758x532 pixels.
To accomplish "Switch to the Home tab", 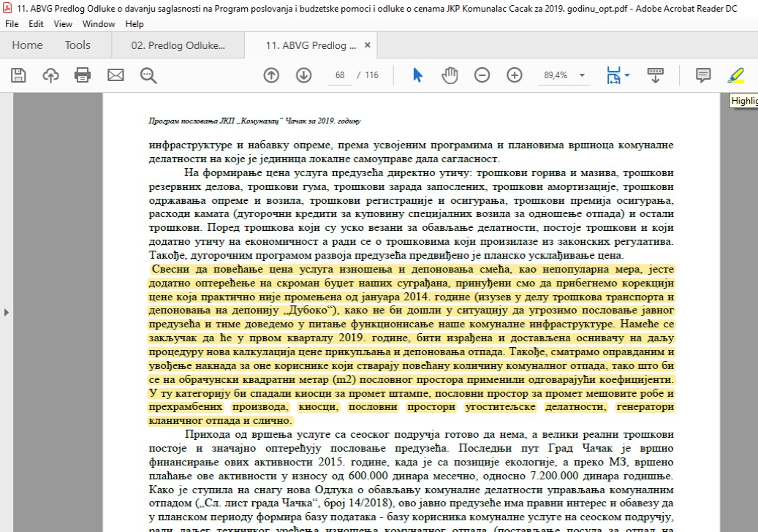I will [27, 45].
